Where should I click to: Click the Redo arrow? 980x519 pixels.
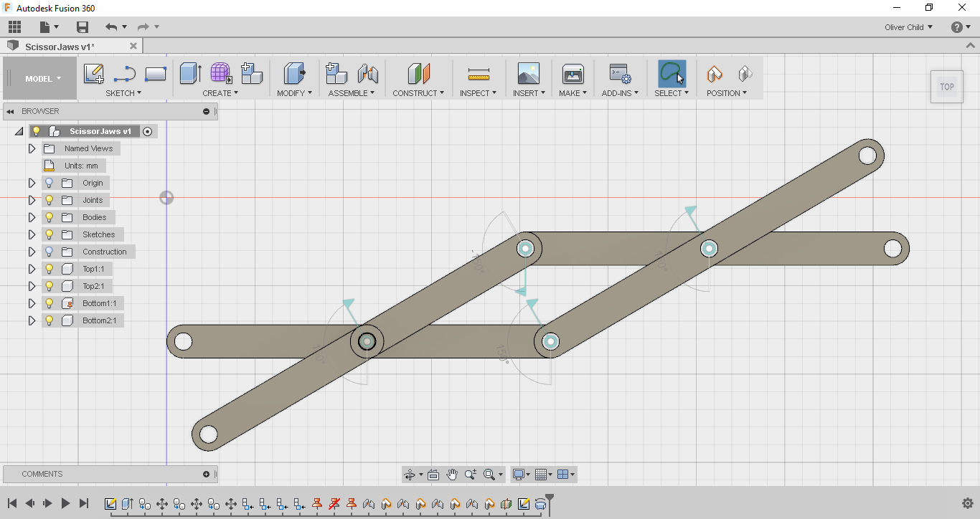click(x=143, y=27)
